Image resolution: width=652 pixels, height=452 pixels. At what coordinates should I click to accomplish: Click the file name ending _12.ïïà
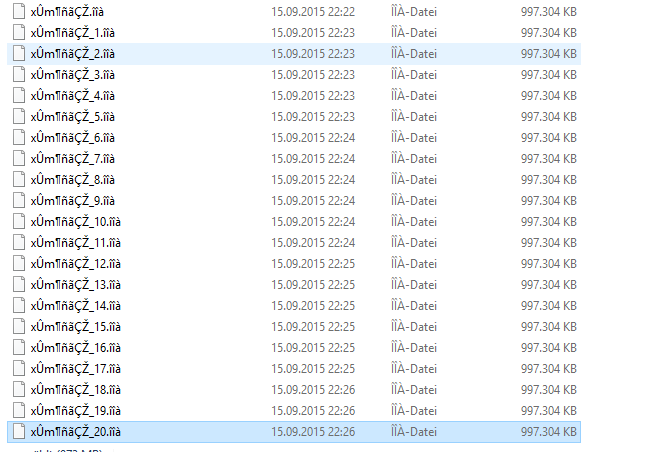click(x=75, y=264)
